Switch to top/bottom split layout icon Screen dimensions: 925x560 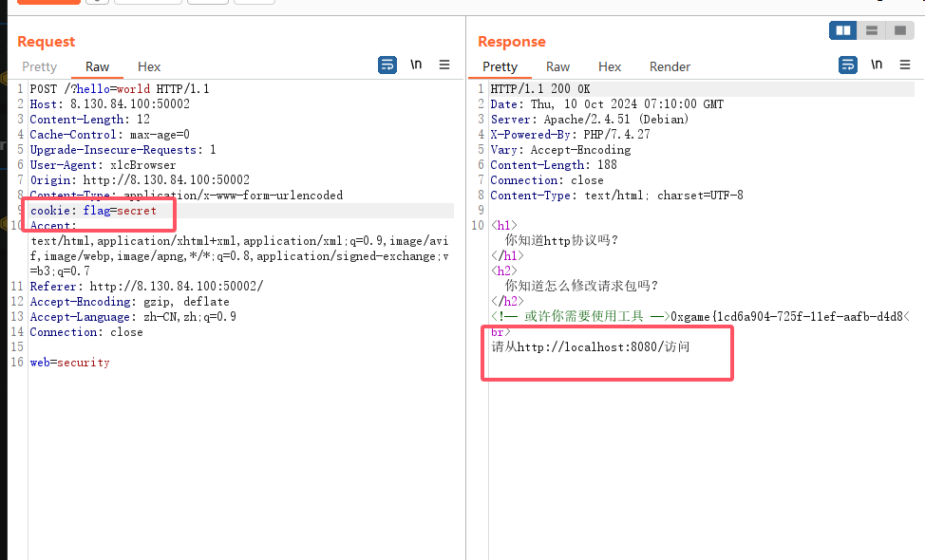[871, 30]
